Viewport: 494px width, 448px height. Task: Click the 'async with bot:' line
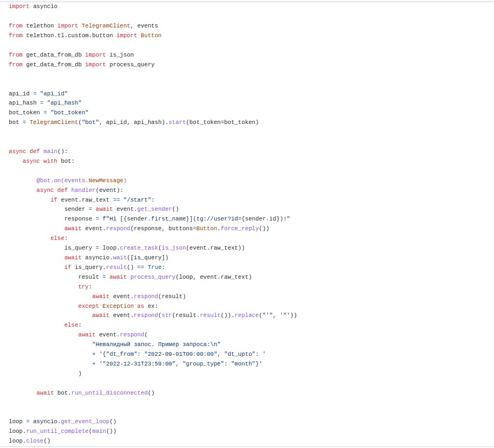[48, 161]
